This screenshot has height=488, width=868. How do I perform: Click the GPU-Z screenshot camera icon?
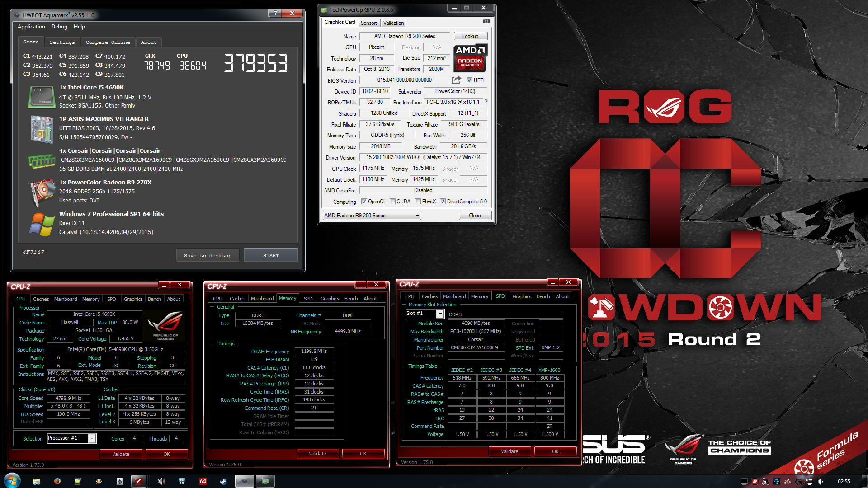coord(486,21)
